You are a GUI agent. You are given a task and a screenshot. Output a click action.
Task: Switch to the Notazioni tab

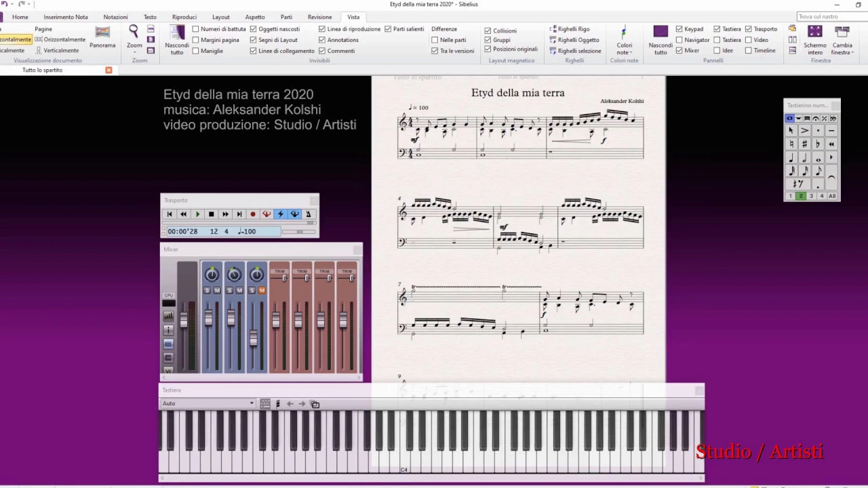tap(115, 17)
